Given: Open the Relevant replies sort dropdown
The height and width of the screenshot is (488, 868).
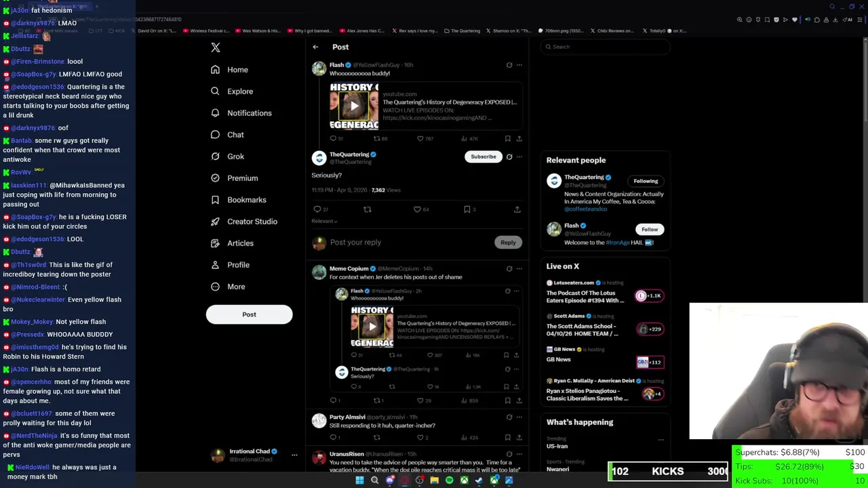Looking at the screenshot, I should pos(324,221).
